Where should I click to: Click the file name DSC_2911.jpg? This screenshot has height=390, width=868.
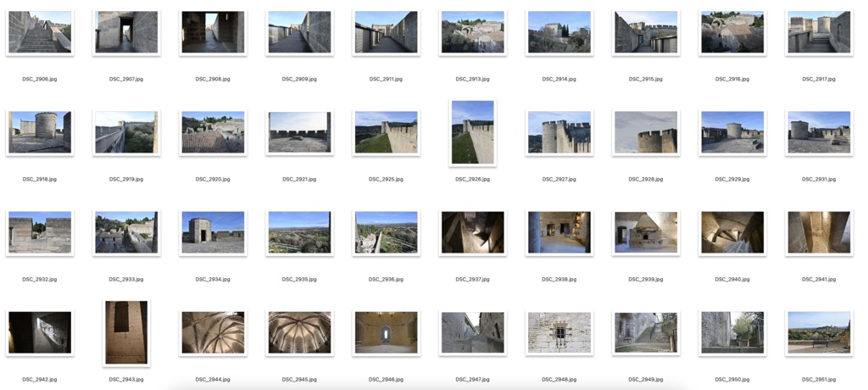pyautogui.click(x=386, y=79)
